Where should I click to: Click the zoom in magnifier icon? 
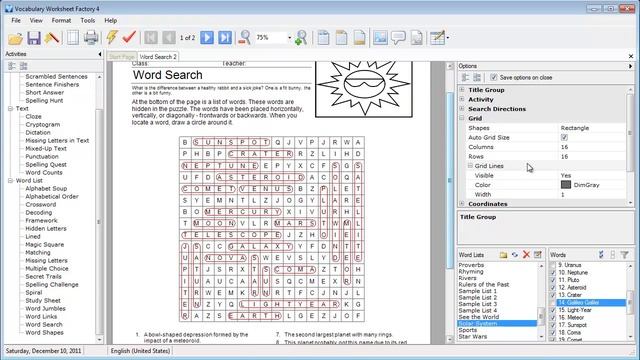pyautogui.click(x=301, y=38)
